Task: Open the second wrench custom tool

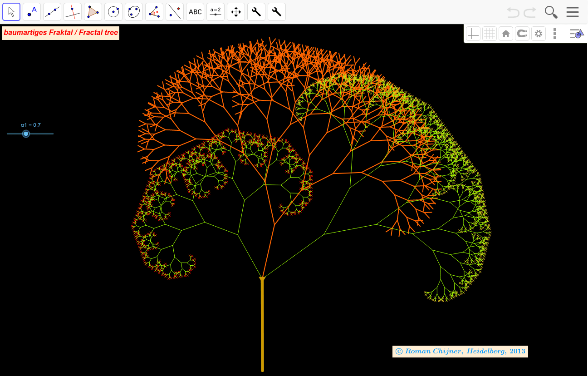Action: (277, 12)
